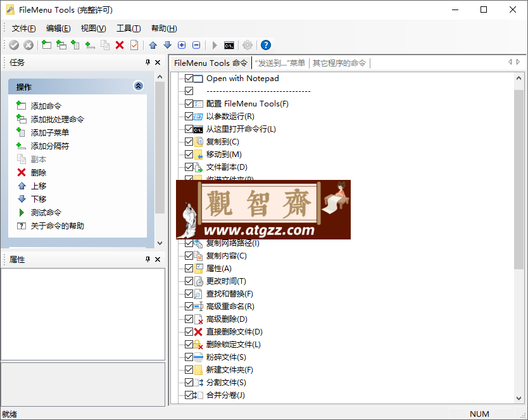Click the Move Down arrow in toolbar

coord(167,45)
